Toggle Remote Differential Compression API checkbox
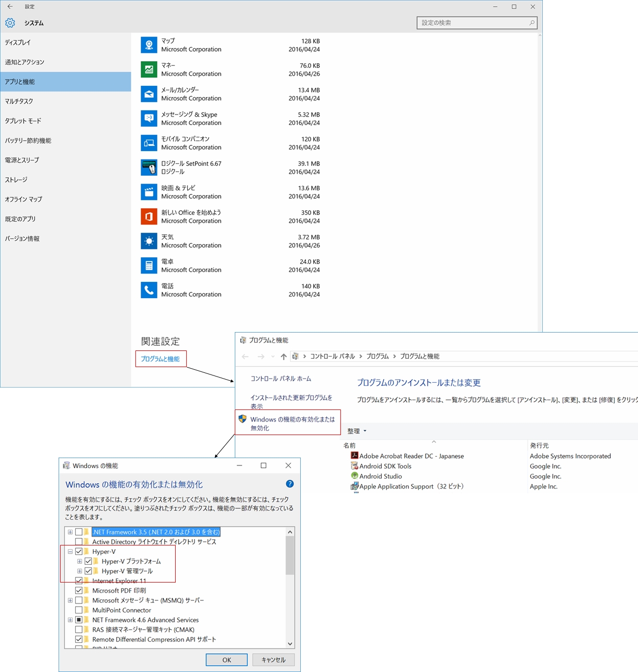Screen dimensions: 638x672 [x=79, y=640]
